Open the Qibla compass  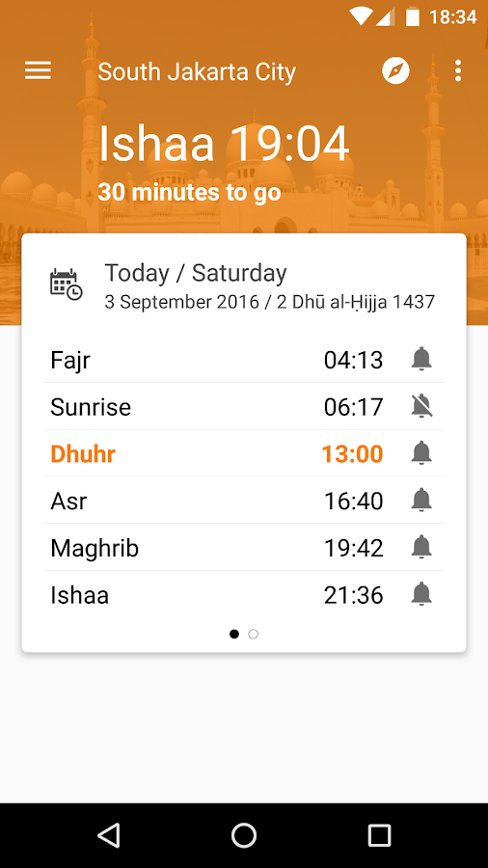tap(395, 70)
